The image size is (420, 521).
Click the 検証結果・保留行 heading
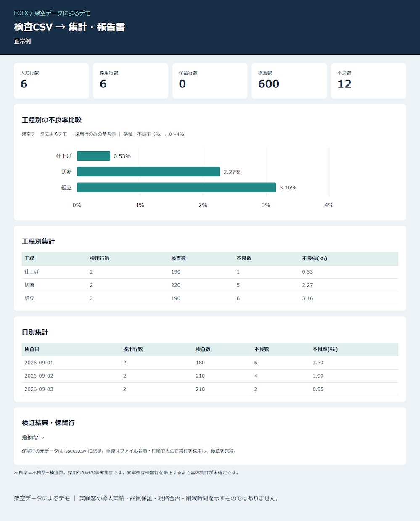[48, 423]
